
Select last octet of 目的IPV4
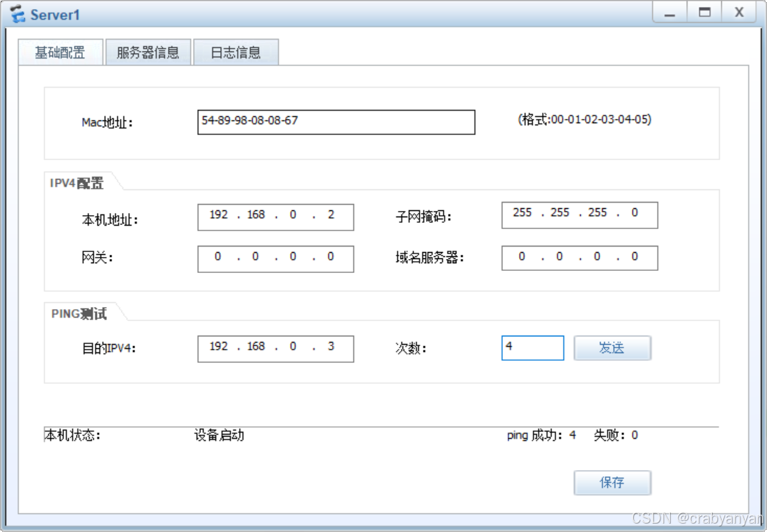331,347
